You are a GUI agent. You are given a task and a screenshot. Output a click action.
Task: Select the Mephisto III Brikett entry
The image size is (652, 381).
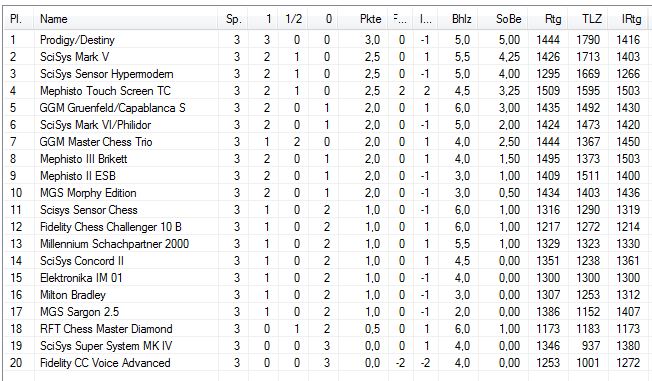coord(326,159)
